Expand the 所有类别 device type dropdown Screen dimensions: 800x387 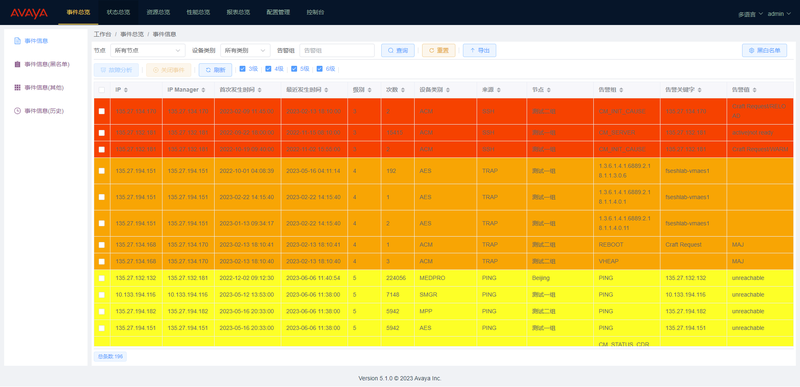point(245,50)
